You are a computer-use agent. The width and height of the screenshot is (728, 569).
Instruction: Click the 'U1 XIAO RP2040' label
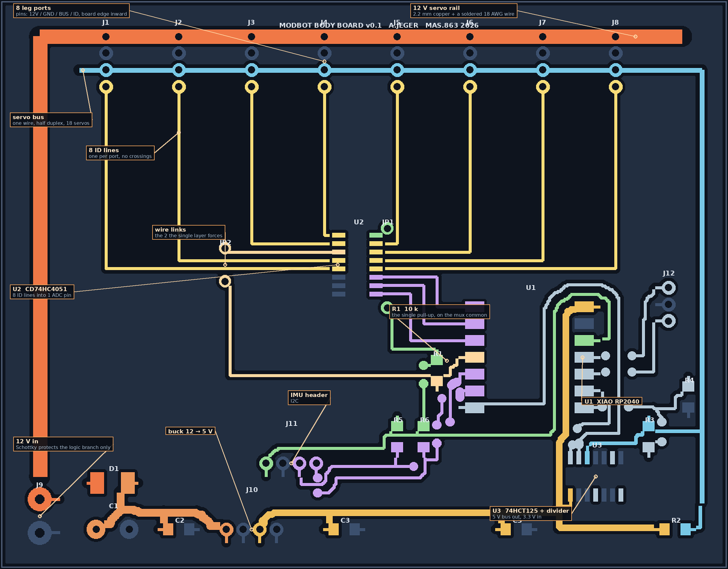(x=612, y=401)
